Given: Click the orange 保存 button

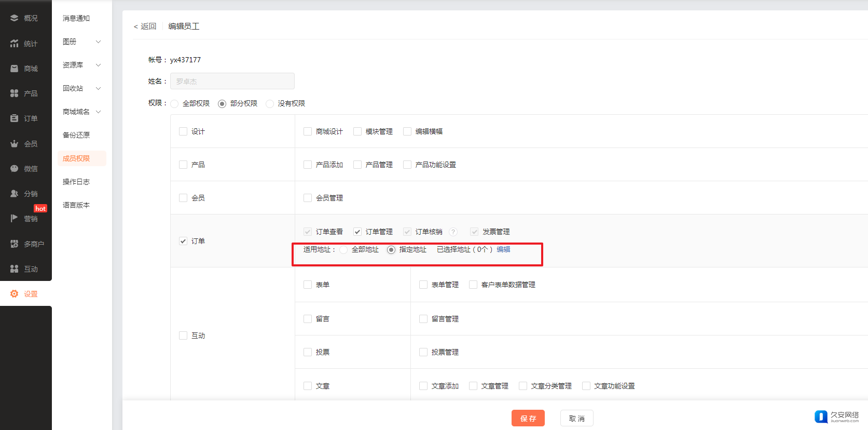Looking at the screenshot, I should [x=528, y=418].
